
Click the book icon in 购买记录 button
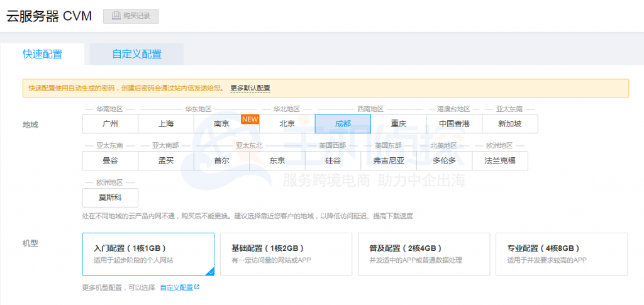click(x=116, y=16)
